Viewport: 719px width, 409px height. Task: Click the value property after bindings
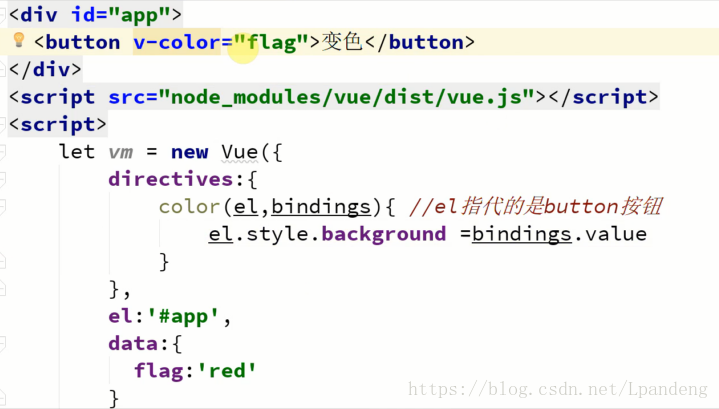point(616,234)
